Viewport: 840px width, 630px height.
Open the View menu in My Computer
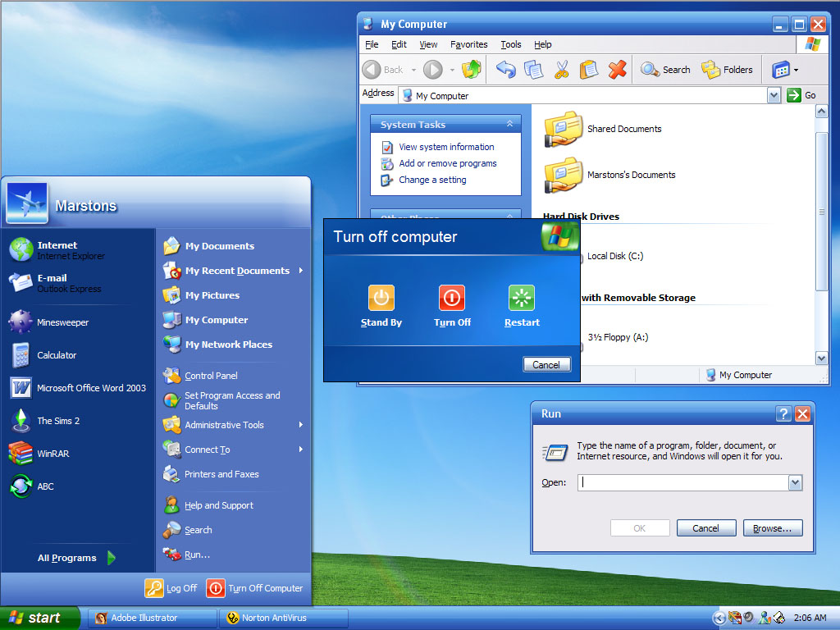pos(428,44)
